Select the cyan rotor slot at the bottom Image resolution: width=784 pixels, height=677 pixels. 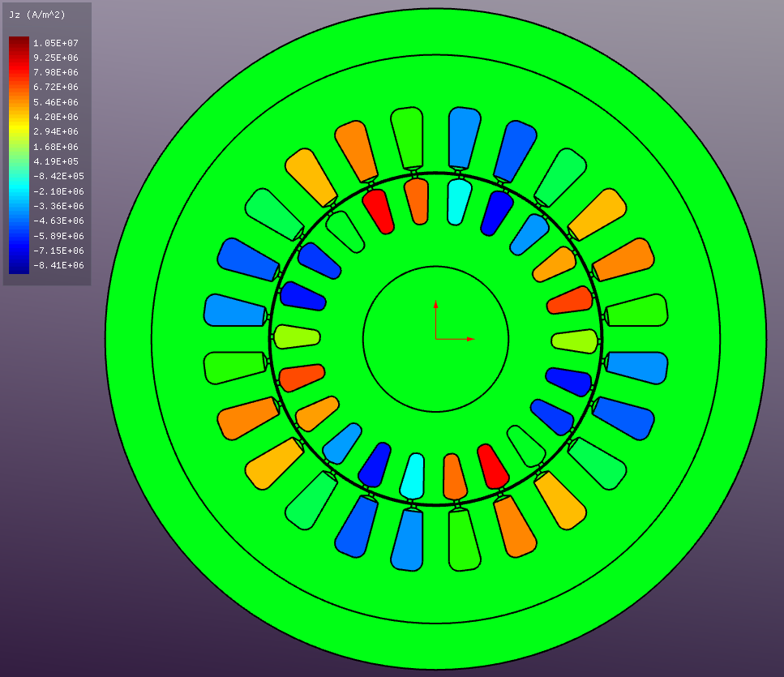[x=413, y=476]
